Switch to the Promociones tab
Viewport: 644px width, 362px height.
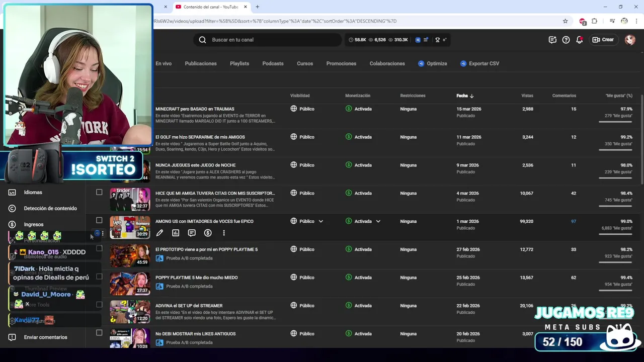[341, 63]
